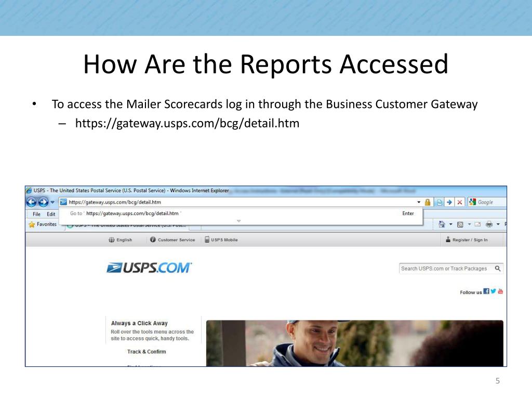Click the browser Forward arrow button

tap(43, 202)
